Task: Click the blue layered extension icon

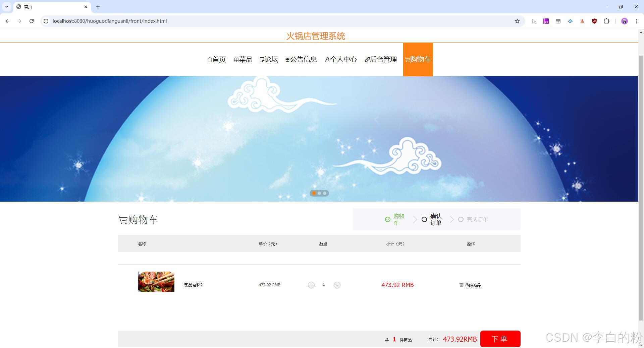Action: [x=570, y=21]
